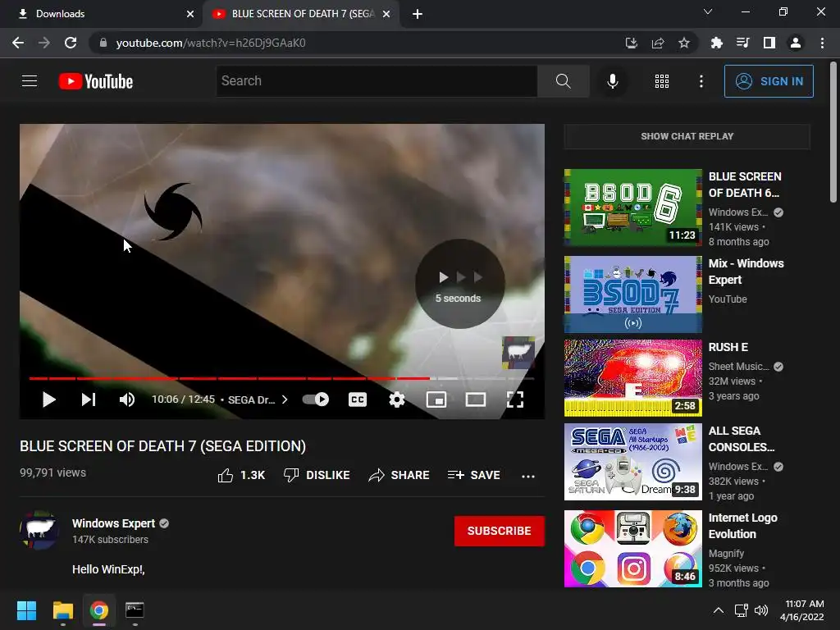
Task: Click the page vertical scrollbar
Action: (x=833, y=131)
